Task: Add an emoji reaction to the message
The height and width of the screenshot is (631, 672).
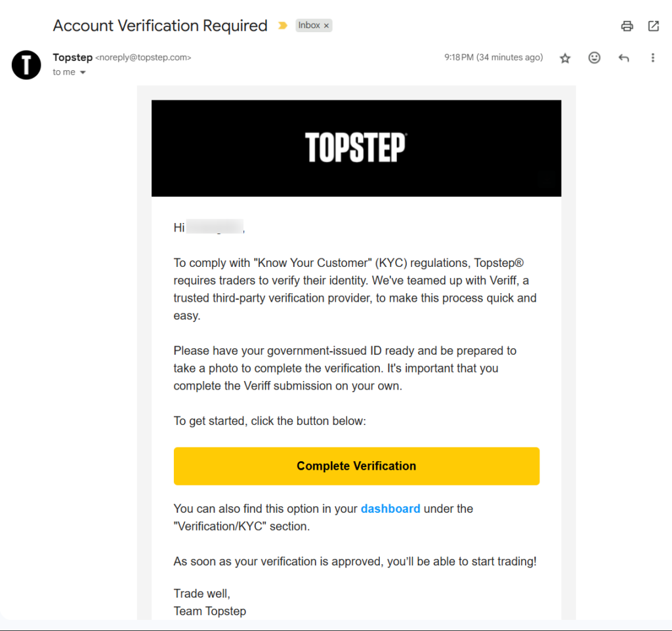Action: tap(594, 58)
